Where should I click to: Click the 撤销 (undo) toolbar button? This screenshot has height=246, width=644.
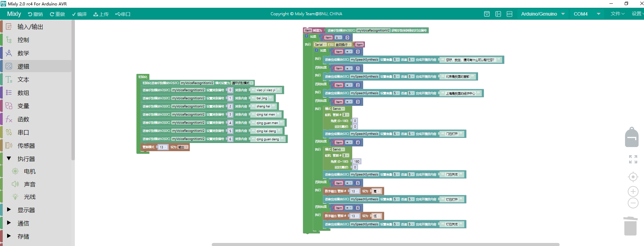point(35,14)
